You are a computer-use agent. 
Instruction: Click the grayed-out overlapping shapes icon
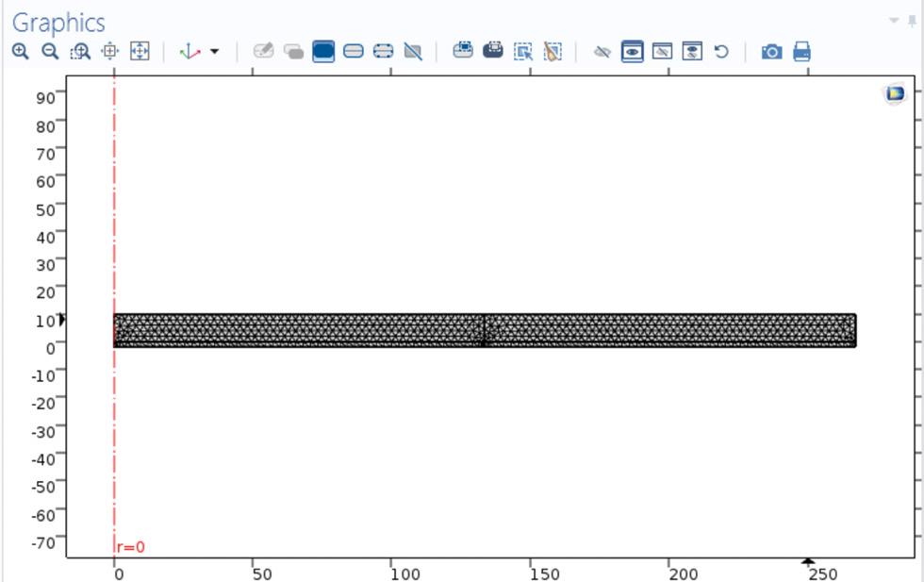(x=293, y=51)
